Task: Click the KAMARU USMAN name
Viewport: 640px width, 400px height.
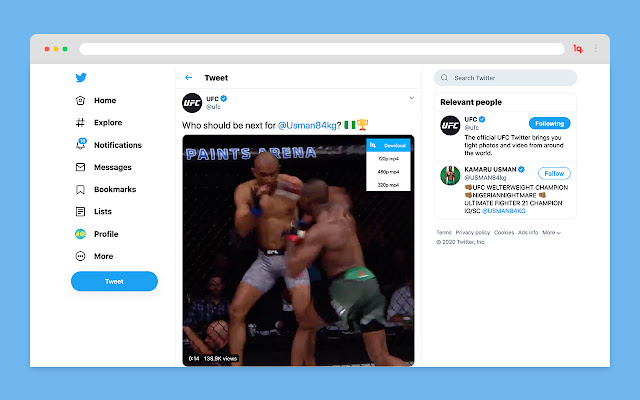Action: [490, 169]
